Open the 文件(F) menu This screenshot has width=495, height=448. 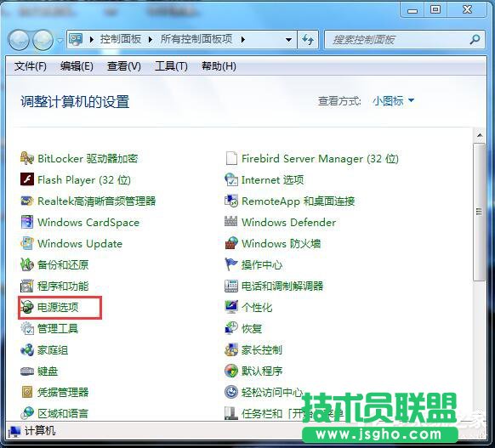point(31,66)
